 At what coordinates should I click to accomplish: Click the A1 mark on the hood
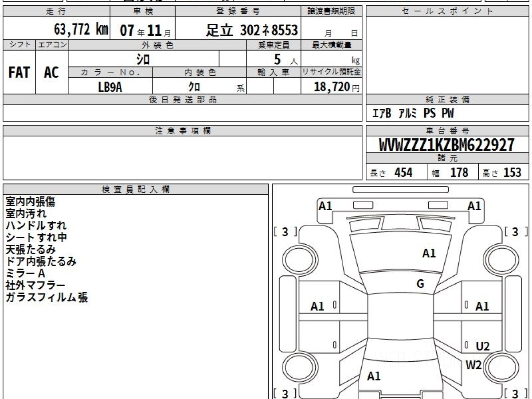[x=429, y=254]
